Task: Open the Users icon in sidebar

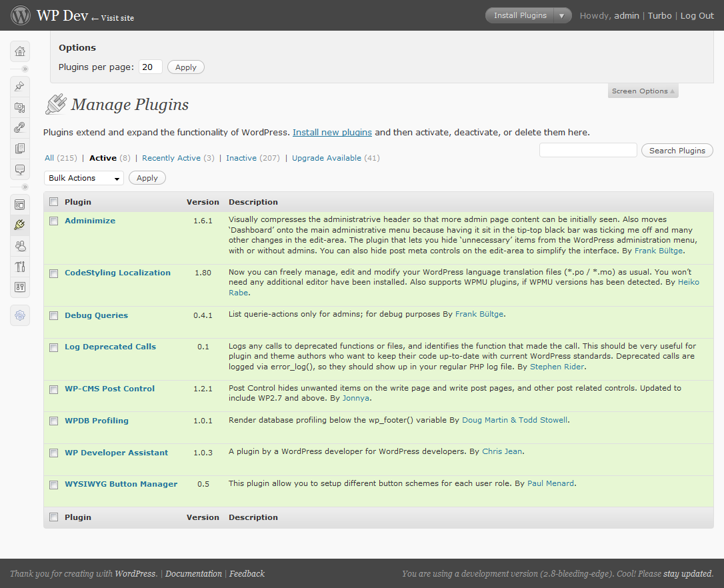Action: (20, 246)
